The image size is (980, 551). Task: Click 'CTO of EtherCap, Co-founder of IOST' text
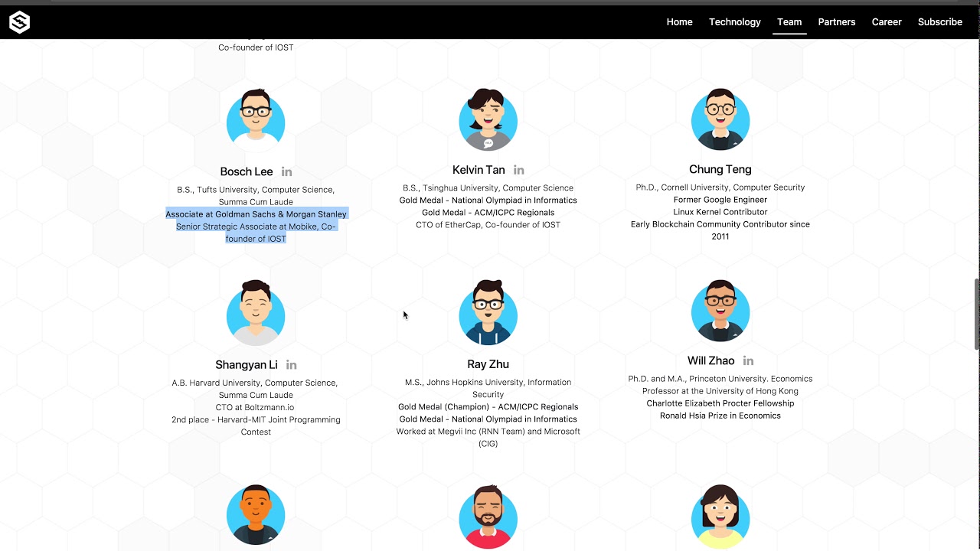(x=488, y=225)
